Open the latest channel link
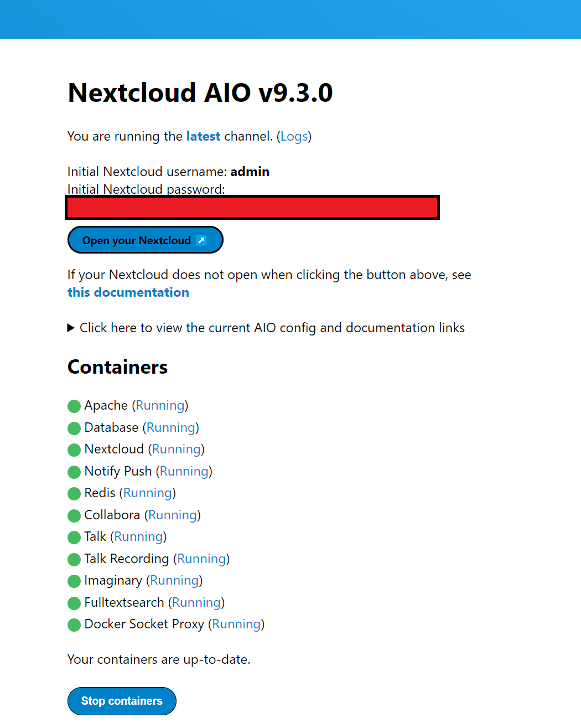The width and height of the screenshot is (581, 728). pyautogui.click(x=203, y=136)
